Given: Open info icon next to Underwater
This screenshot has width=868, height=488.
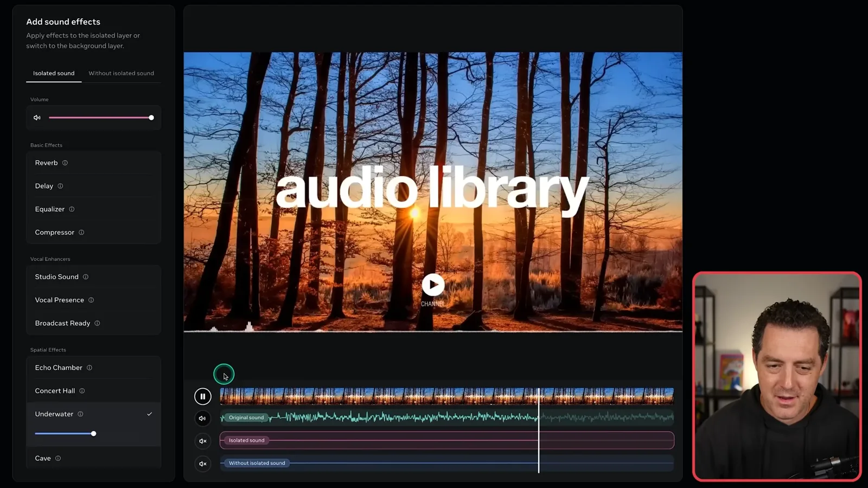Looking at the screenshot, I should (x=80, y=414).
